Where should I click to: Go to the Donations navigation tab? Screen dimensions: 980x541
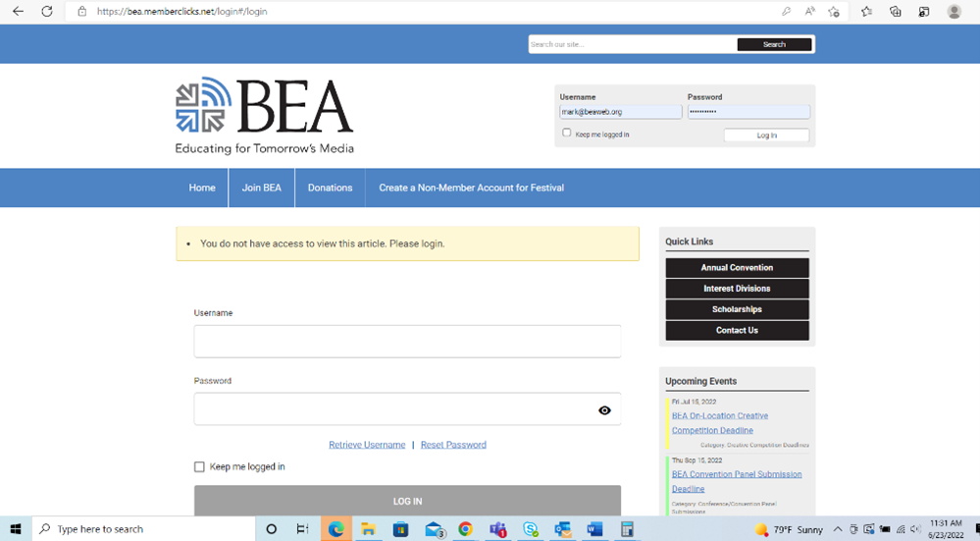pos(330,188)
